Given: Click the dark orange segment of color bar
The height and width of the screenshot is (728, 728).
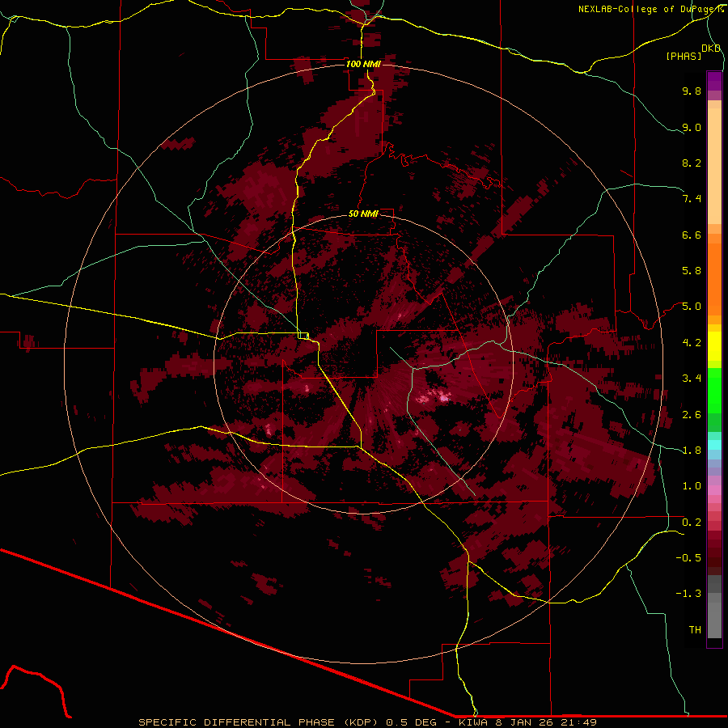Looking at the screenshot, I should [714, 280].
